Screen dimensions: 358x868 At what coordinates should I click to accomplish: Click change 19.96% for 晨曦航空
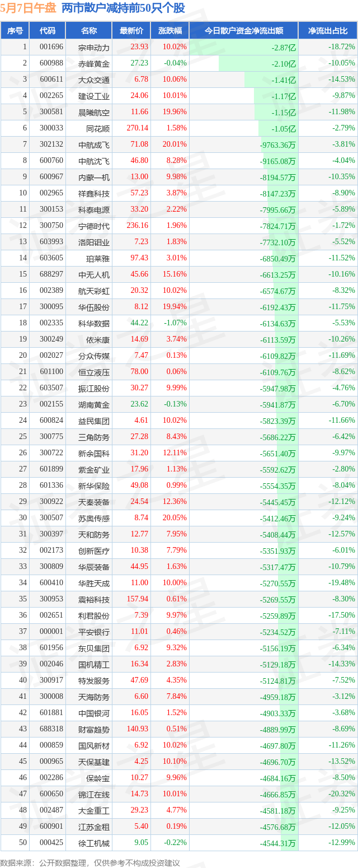pyautogui.click(x=175, y=112)
